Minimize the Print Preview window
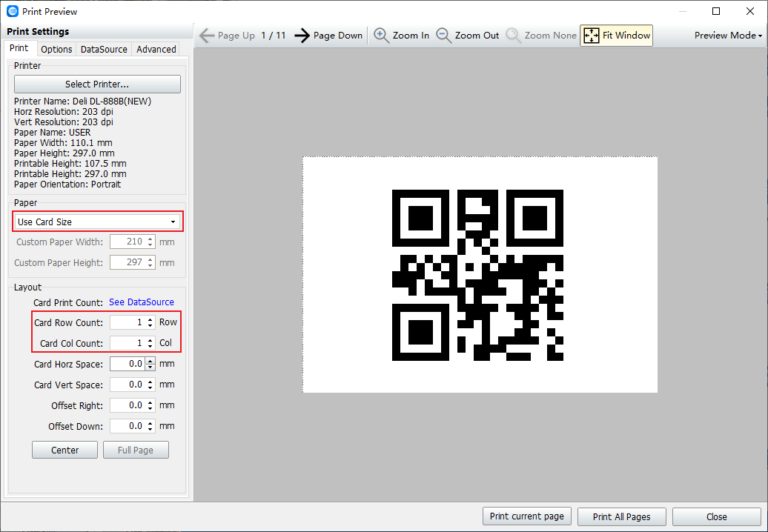Screen dimensions: 768x532 pos(683,11)
